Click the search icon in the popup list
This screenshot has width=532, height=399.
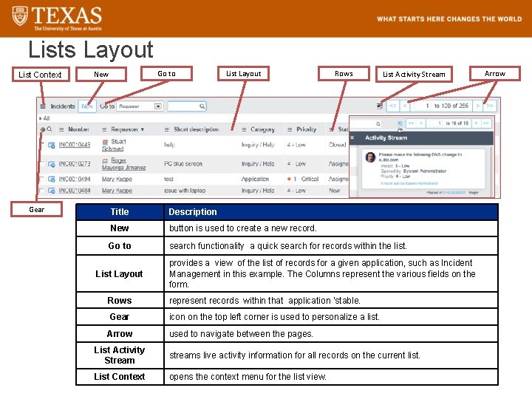pyautogui.click(x=378, y=124)
